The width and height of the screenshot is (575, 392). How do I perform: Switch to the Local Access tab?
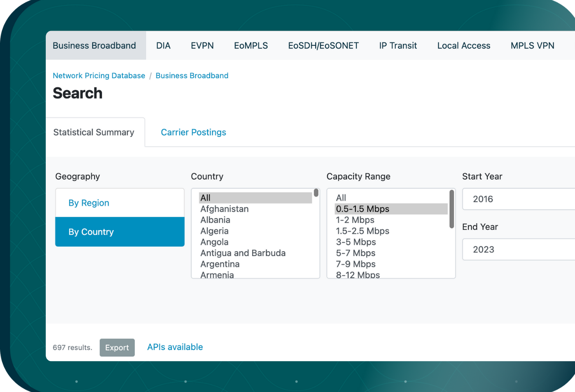tap(464, 46)
